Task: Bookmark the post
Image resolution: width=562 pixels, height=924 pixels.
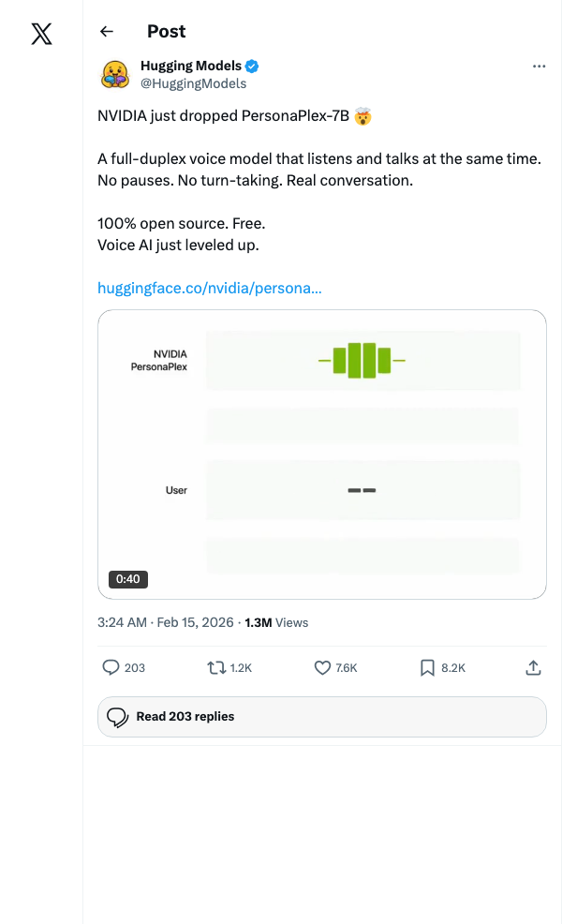Action: 425,667
